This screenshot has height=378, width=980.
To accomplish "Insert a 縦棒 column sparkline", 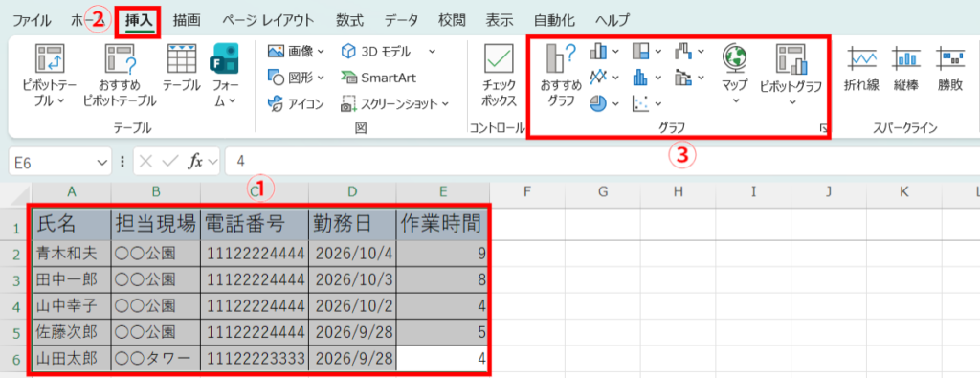I will [906, 70].
